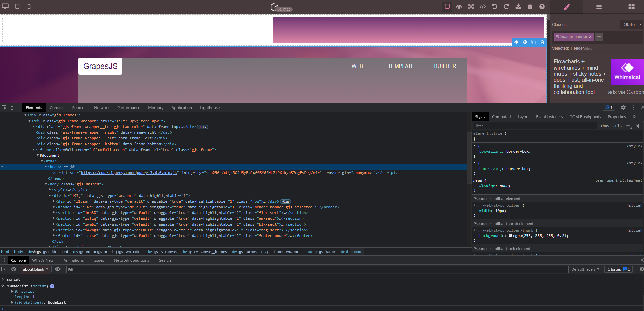Open the view code icon
Screen dimensions: 644x311
tap(483, 6)
